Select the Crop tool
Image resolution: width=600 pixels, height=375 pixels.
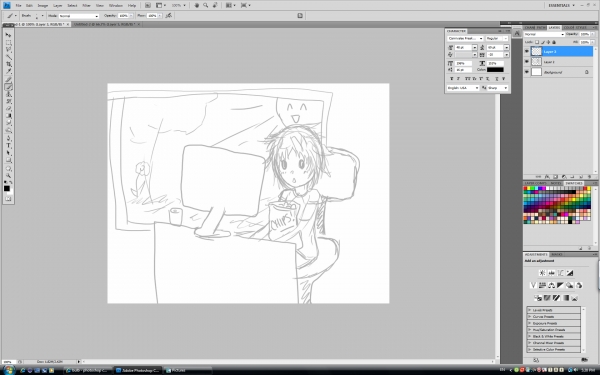tap(8, 64)
